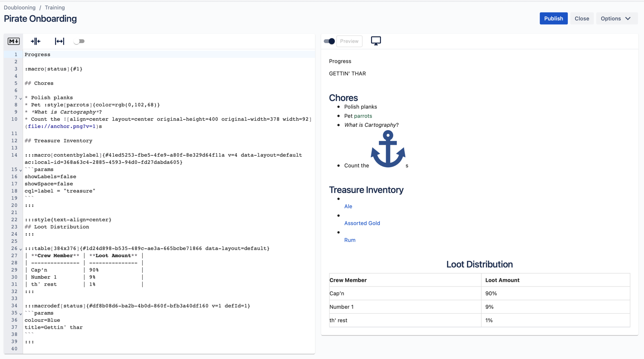Click the Markdown icon in editor toolbar
The width and height of the screenshot is (644, 359).
click(x=14, y=41)
